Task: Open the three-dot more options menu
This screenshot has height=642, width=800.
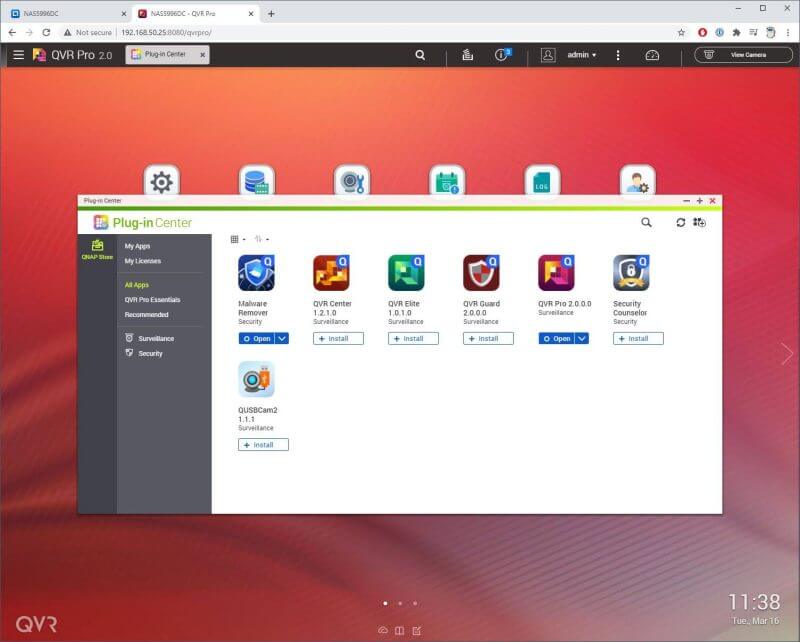Action: coord(618,55)
